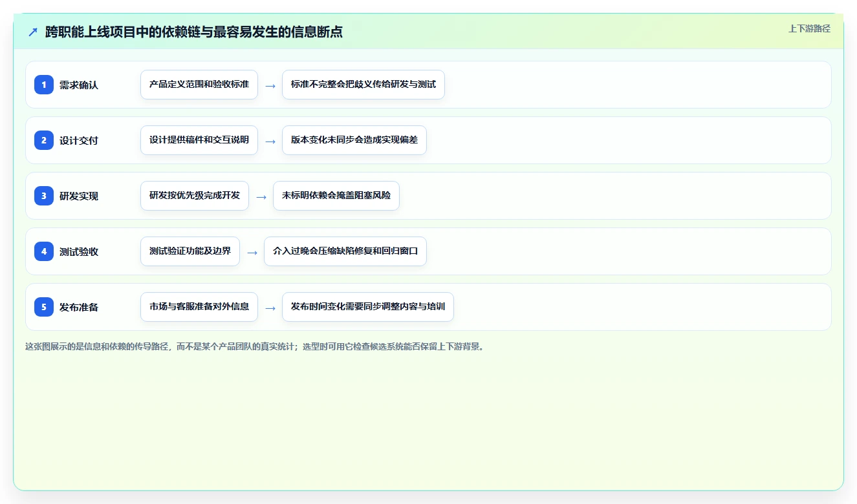This screenshot has width=857, height=504.
Task: Select step badge 3 for 研发实现
Action: [x=44, y=196]
